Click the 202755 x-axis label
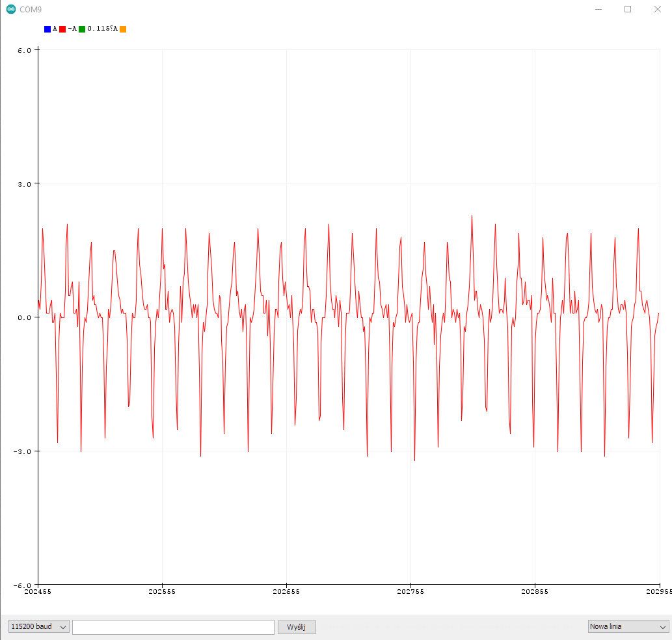Screen dimensions: 672x640 pos(410,592)
